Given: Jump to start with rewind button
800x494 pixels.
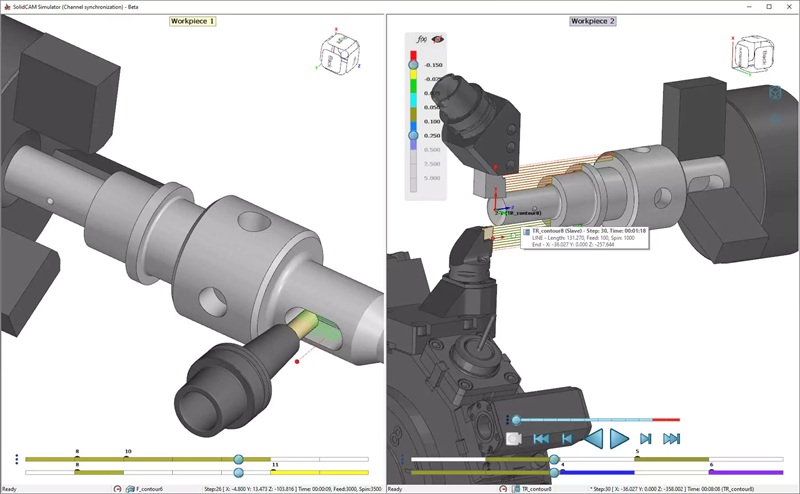Looking at the screenshot, I should [540, 438].
